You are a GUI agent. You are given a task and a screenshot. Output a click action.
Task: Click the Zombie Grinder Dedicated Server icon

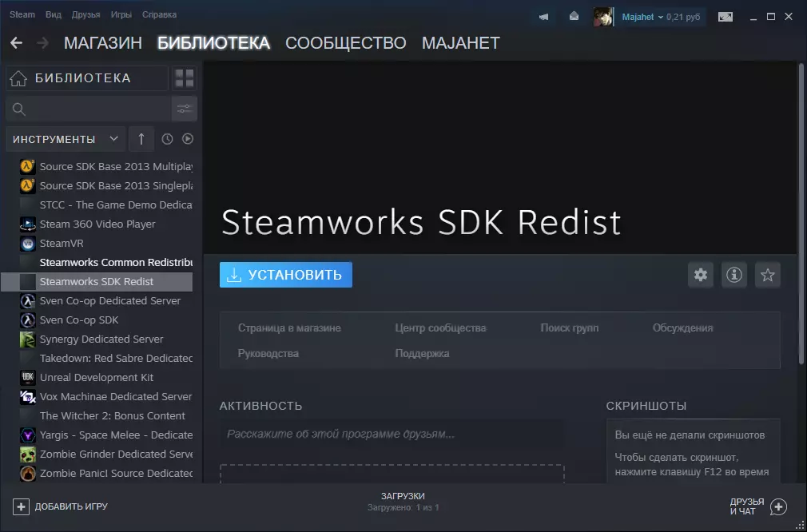pyautogui.click(x=28, y=455)
